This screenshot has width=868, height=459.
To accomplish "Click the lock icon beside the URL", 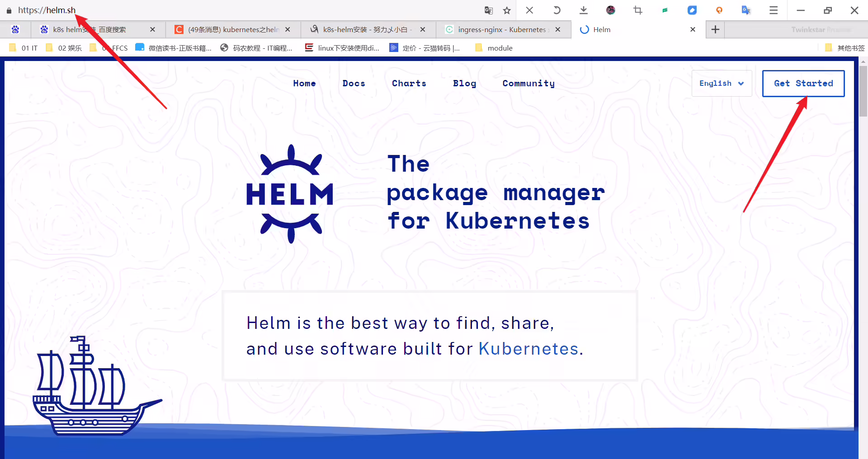I will (9, 10).
